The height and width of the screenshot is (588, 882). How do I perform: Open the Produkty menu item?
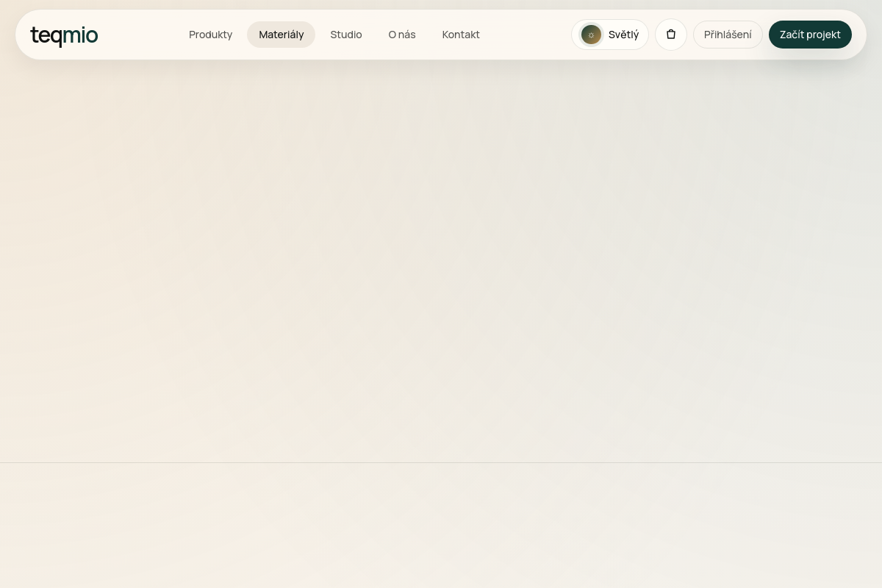pyautogui.click(x=210, y=35)
